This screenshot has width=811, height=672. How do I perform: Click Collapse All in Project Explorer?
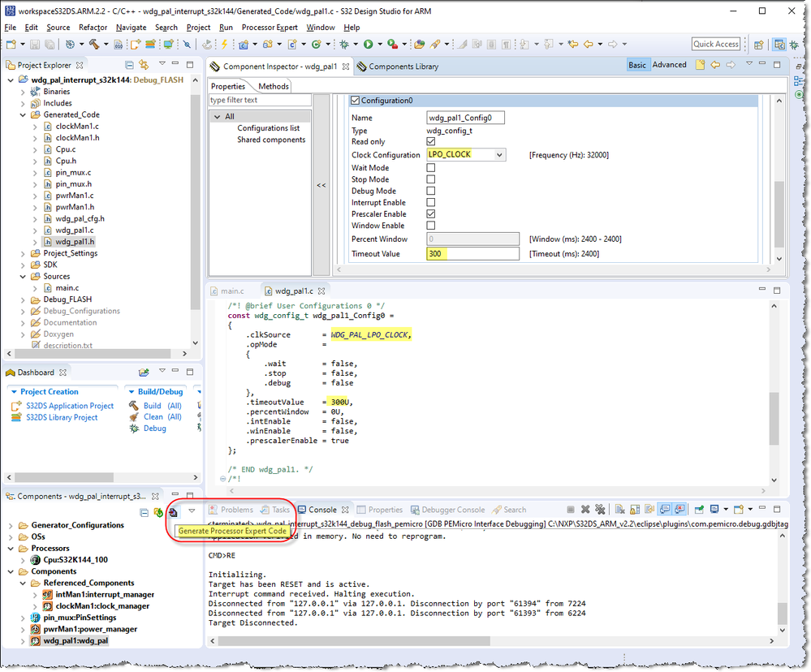point(129,65)
